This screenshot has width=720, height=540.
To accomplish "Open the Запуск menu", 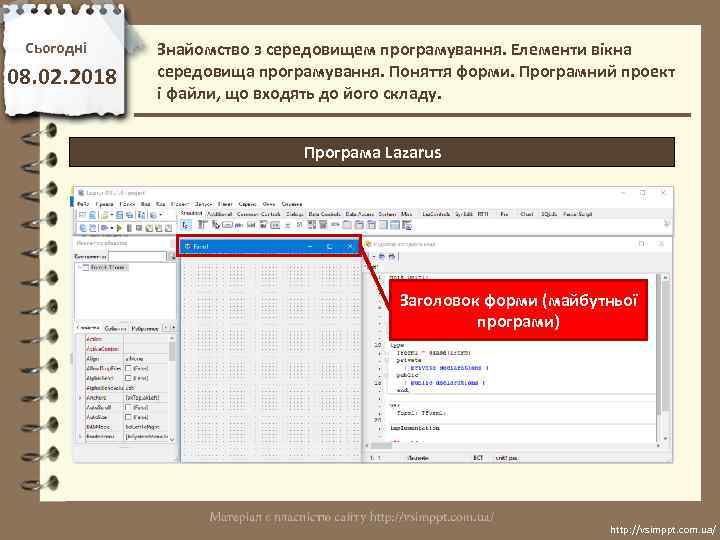I will point(203,204).
